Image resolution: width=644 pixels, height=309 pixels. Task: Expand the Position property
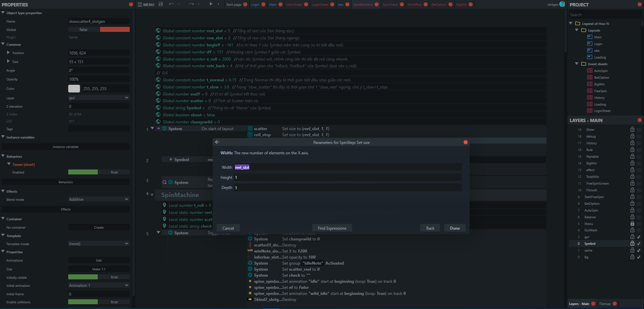(x=8, y=52)
